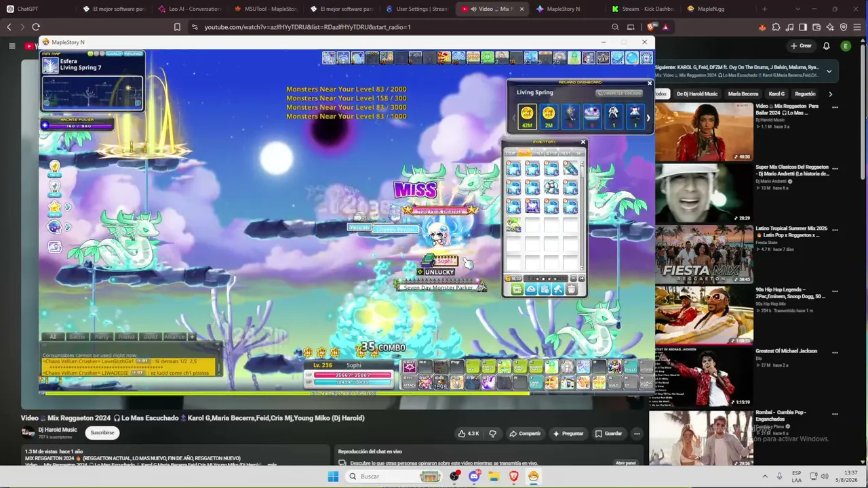Open options for Video Mix Reggaeton Para Bailar
Image resolution: width=868 pixels, height=488 pixels.
point(835,107)
